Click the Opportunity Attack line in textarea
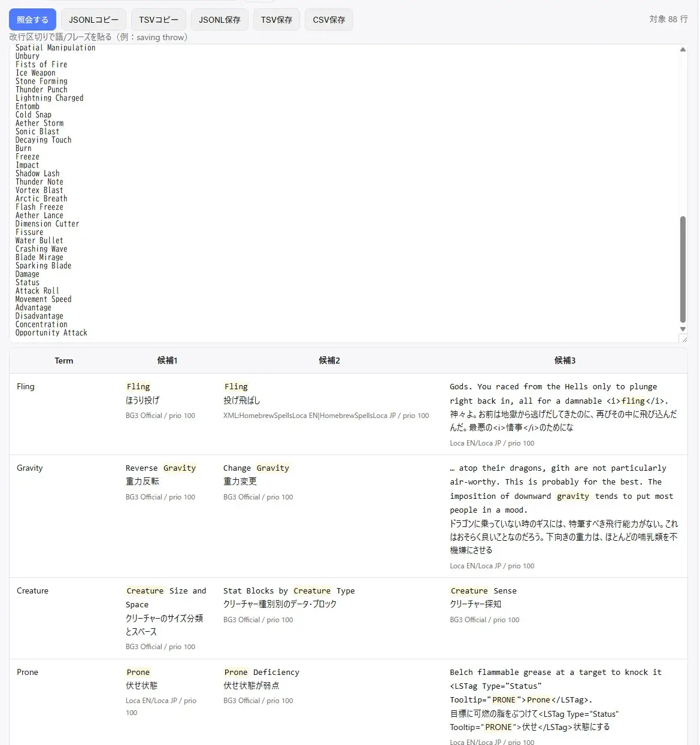The width and height of the screenshot is (700, 745). tap(51, 332)
